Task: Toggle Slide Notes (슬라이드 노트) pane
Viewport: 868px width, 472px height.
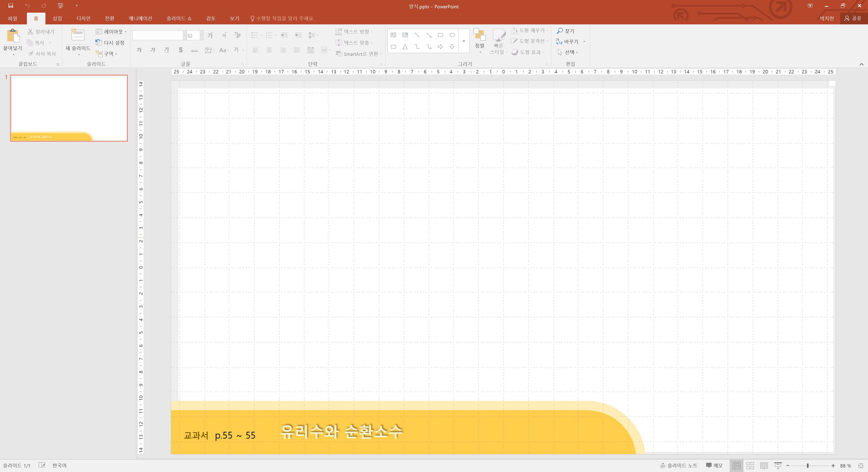Action: (679, 466)
